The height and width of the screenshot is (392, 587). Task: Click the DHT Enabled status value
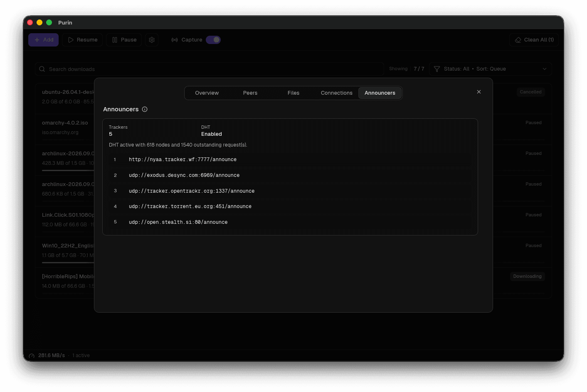(212, 134)
